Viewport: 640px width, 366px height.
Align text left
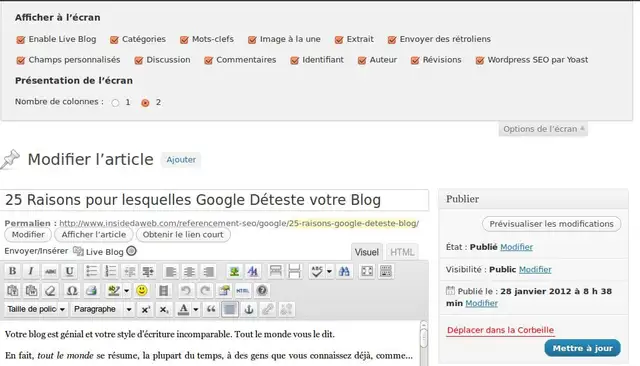171,271
